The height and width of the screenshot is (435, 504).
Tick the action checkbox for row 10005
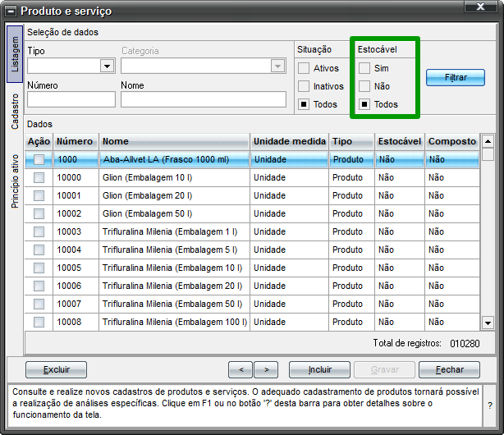39,268
